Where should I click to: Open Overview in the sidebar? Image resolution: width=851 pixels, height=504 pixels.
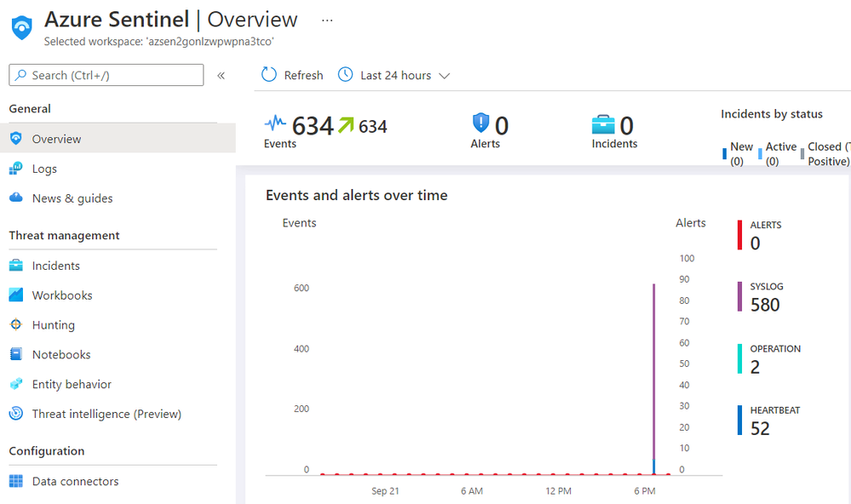(x=118, y=138)
